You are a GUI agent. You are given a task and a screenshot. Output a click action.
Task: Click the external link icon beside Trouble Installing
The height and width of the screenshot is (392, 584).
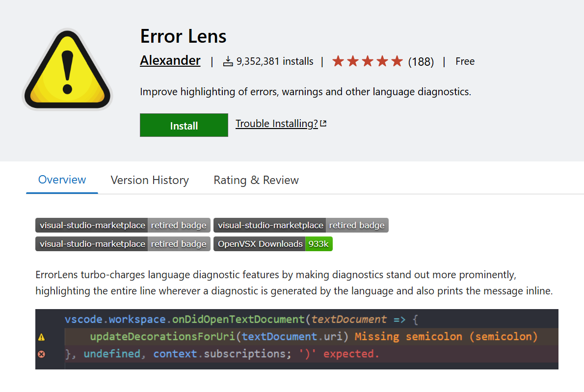tap(323, 123)
